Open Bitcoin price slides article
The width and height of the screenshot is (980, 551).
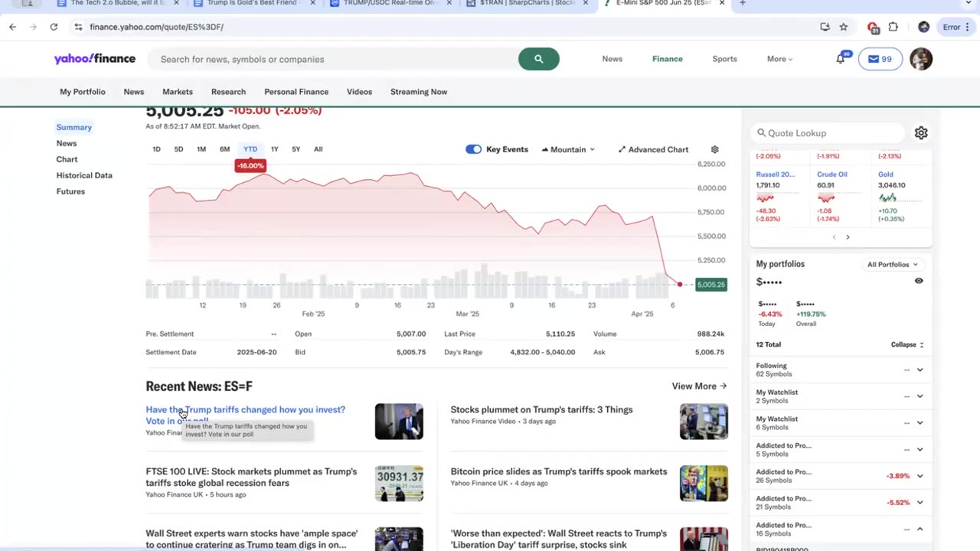[x=559, y=471]
